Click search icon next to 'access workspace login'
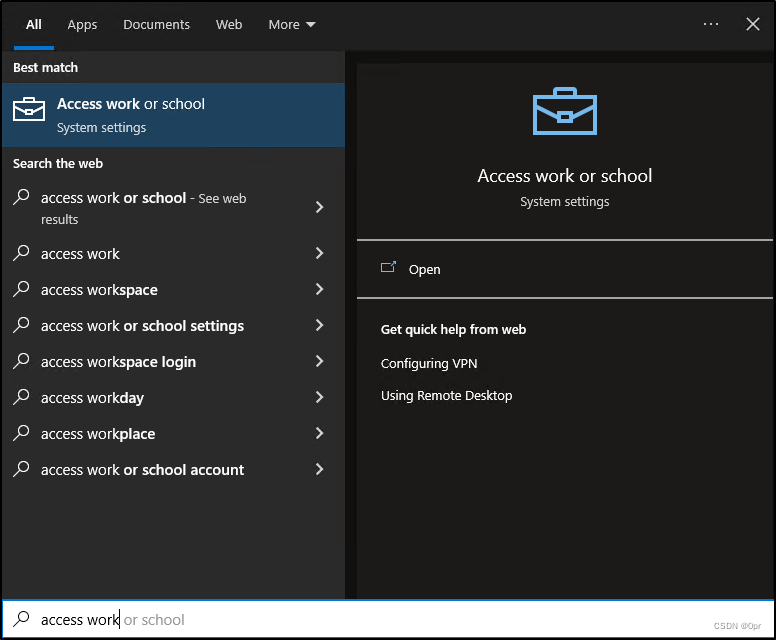The width and height of the screenshot is (776, 640). [21, 360]
